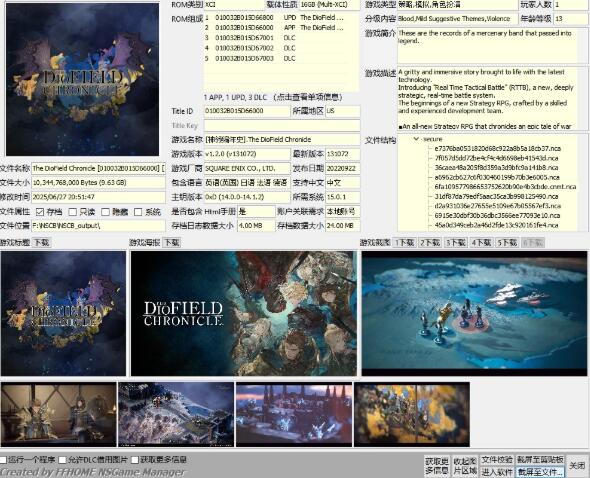Click the 文件大小 field showing 9.63 GB

[x=98, y=183]
